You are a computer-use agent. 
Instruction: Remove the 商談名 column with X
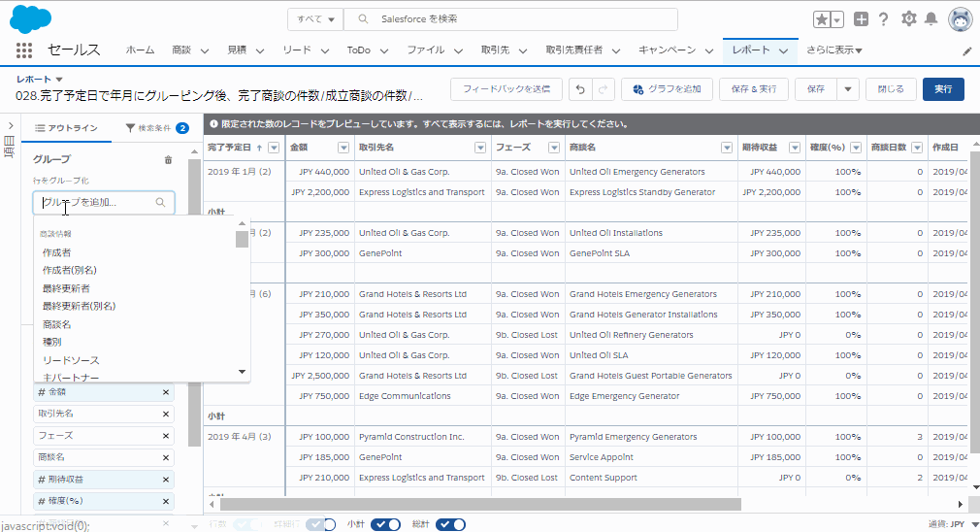[x=166, y=457]
